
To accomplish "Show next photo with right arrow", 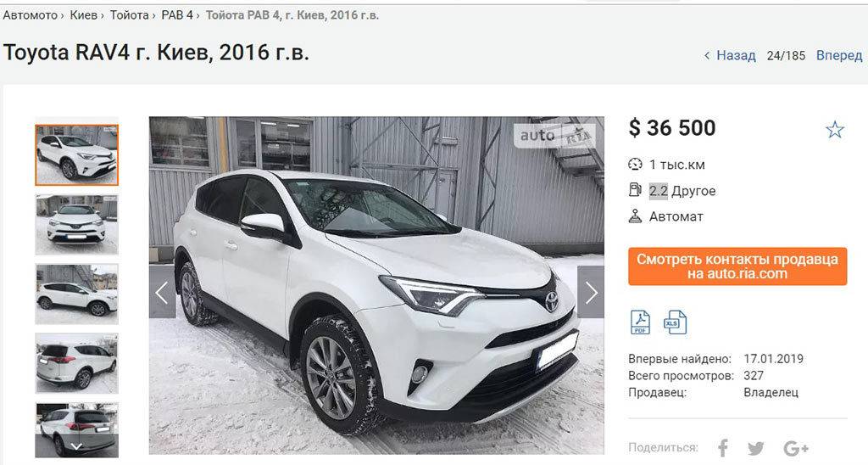I will point(591,292).
